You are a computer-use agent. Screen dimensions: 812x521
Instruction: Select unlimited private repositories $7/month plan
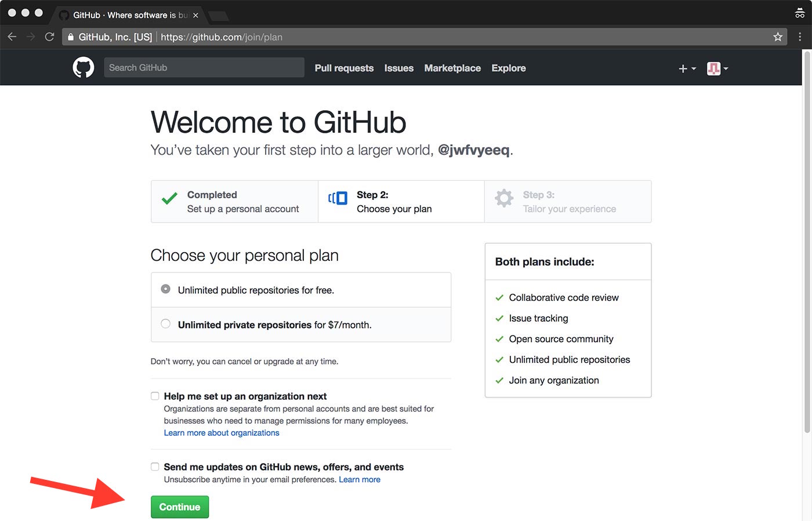click(x=166, y=324)
